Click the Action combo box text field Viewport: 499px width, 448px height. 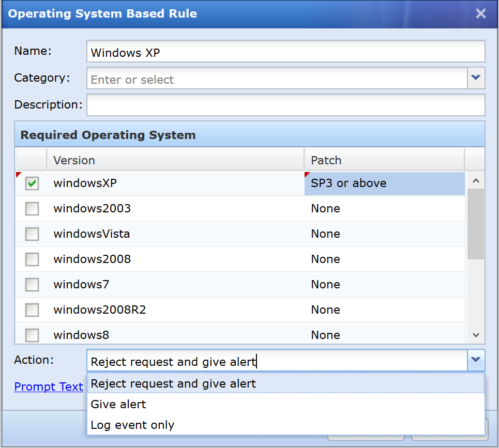(277, 361)
